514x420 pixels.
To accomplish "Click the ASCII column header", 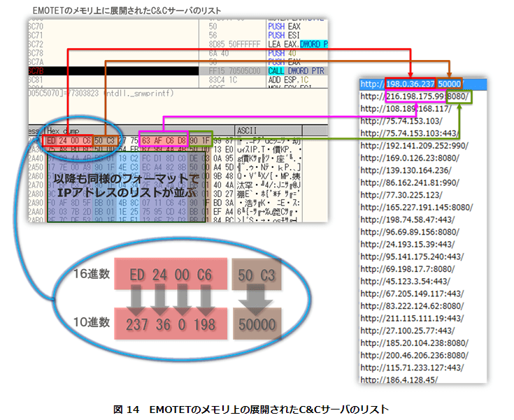I will [247, 130].
